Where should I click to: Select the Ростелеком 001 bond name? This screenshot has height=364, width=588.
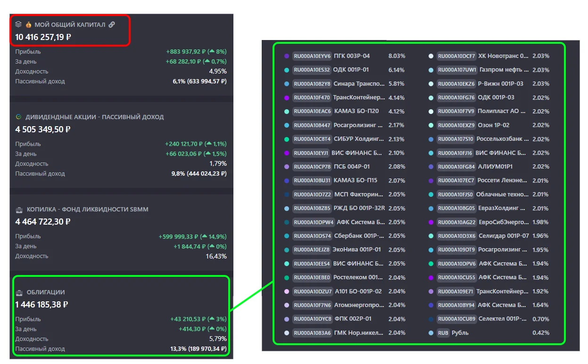(359, 277)
